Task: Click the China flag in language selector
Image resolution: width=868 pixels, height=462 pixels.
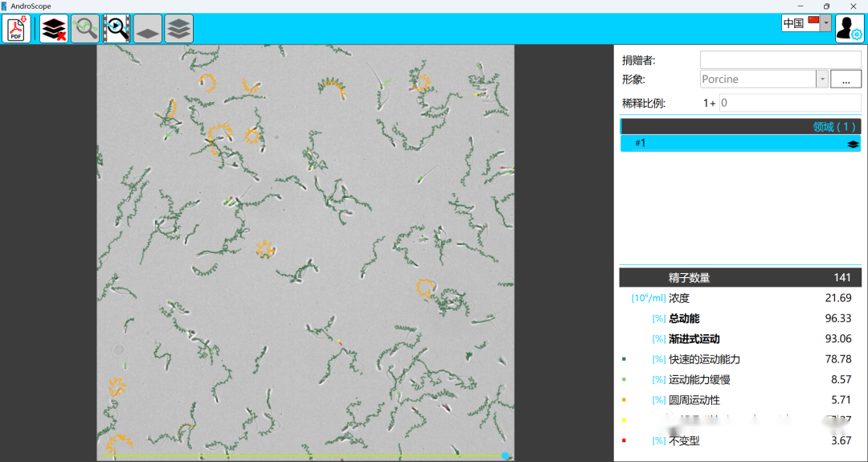Action: point(813,21)
